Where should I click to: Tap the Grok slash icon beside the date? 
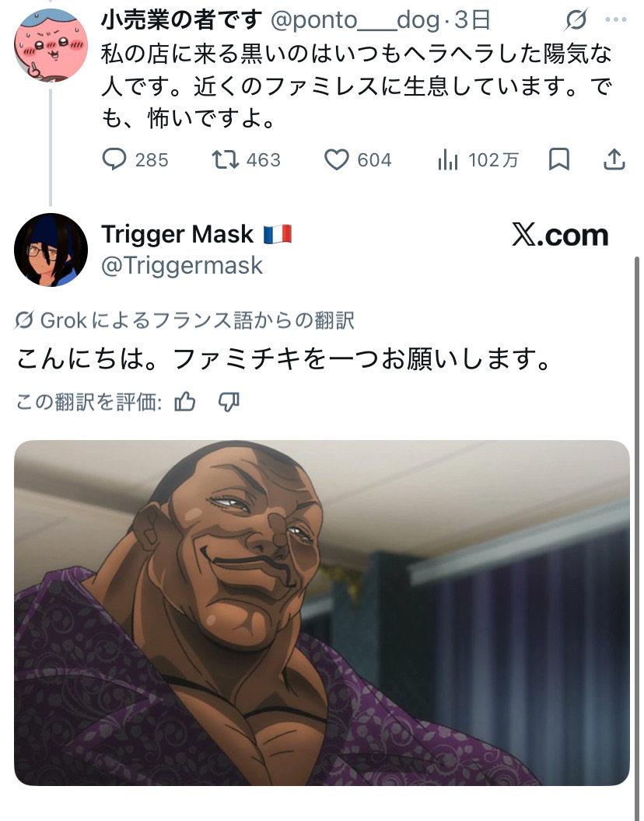(x=576, y=20)
